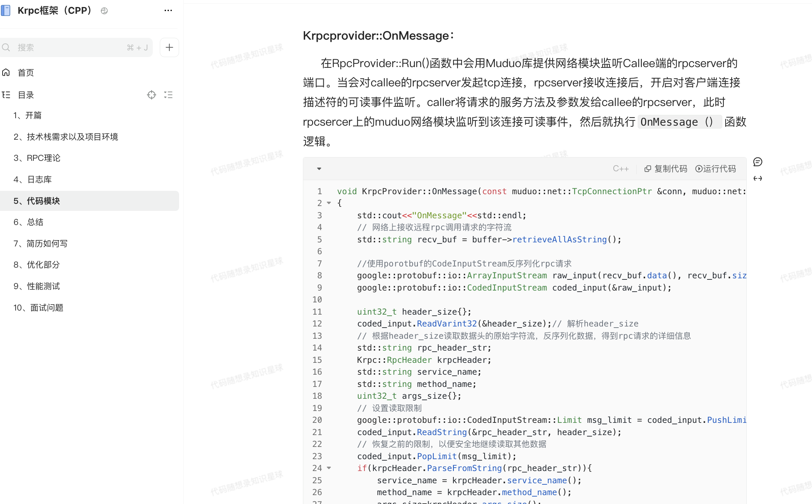812x504 pixels.
Task: Locate current section with crosshair icon
Action: click(x=151, y=95)
